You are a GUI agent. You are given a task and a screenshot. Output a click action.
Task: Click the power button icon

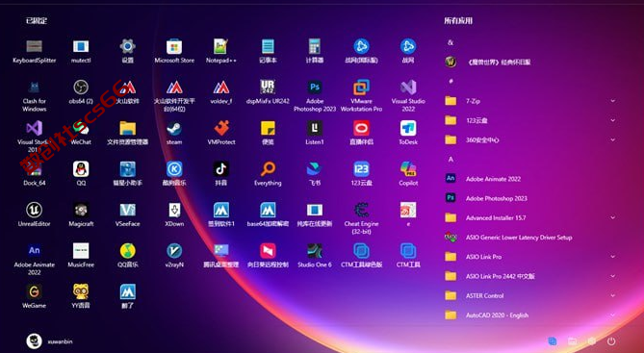611,341
